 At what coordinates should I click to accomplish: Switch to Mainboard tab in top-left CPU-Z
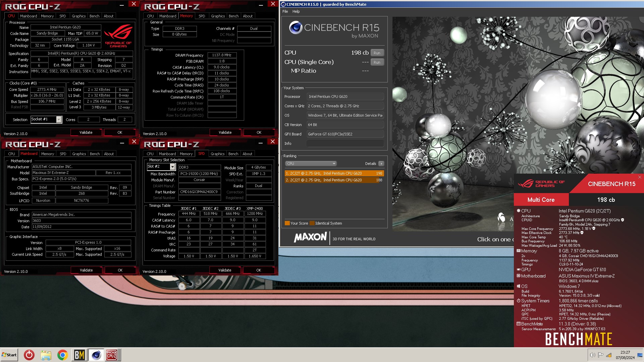click(29, 16)
